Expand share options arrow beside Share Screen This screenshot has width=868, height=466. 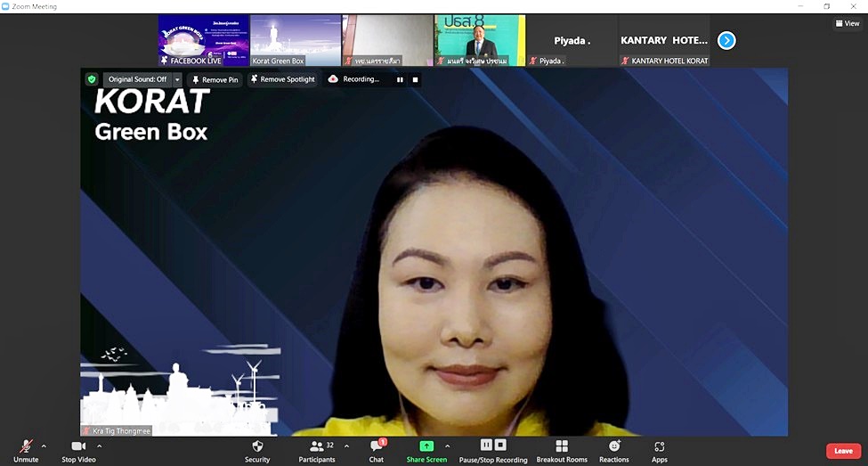tap(447, 446)
